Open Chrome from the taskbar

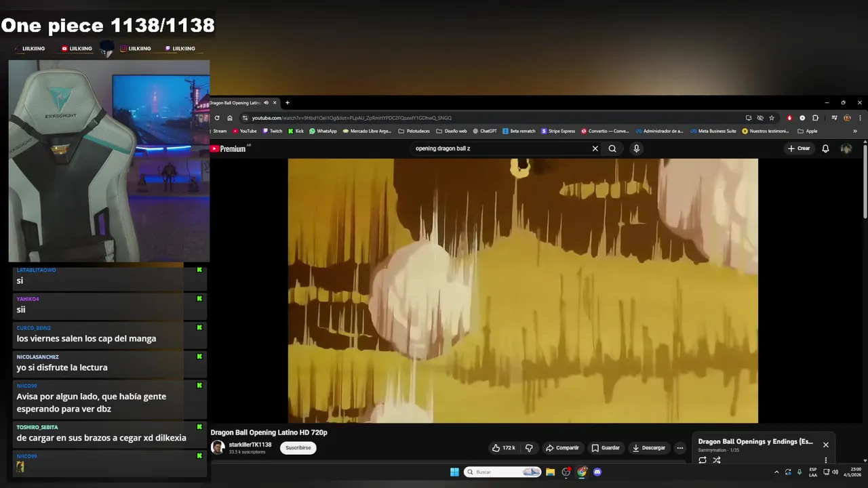(x=582, y=472)
